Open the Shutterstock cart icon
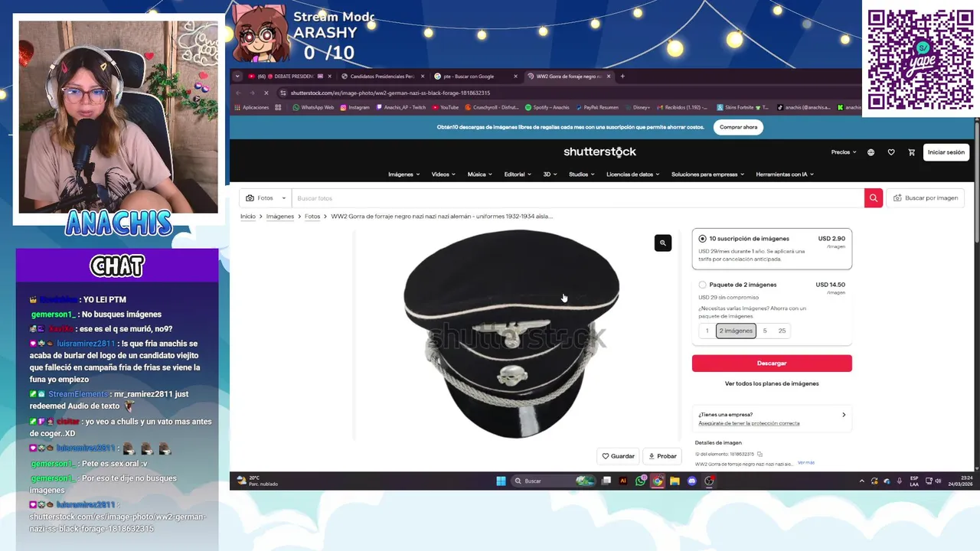The image size is (980, 551). [x=911, y=152]
